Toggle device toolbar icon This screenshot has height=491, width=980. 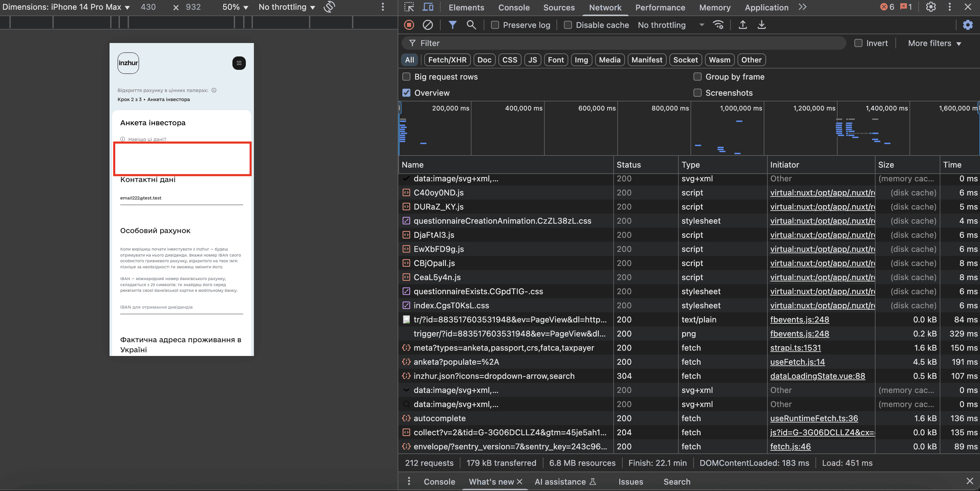(428, 7)
